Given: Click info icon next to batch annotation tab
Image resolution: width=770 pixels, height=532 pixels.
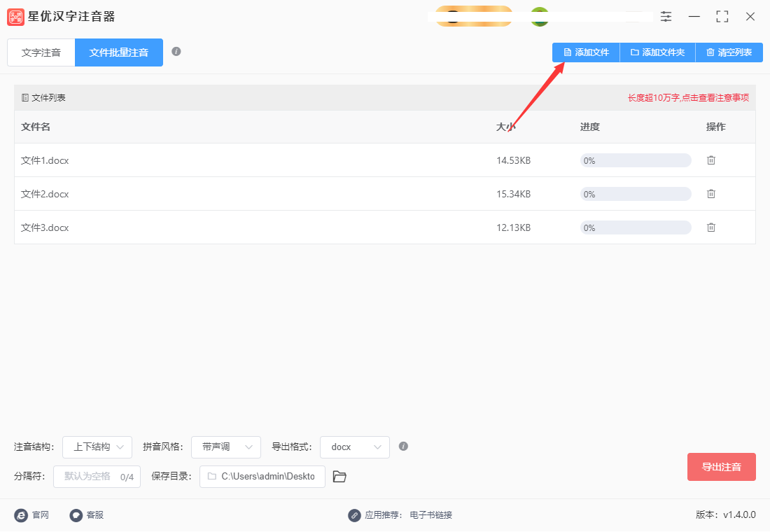Looking at the screenshot, I should click(176, 52).
